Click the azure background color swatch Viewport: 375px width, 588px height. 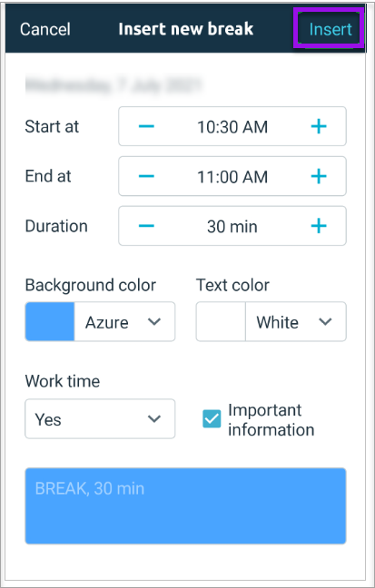pos(50,322)
